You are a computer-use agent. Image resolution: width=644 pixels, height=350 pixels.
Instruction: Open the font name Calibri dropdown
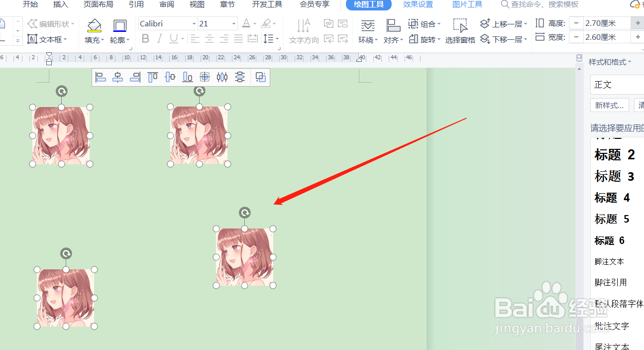[194, 24]
